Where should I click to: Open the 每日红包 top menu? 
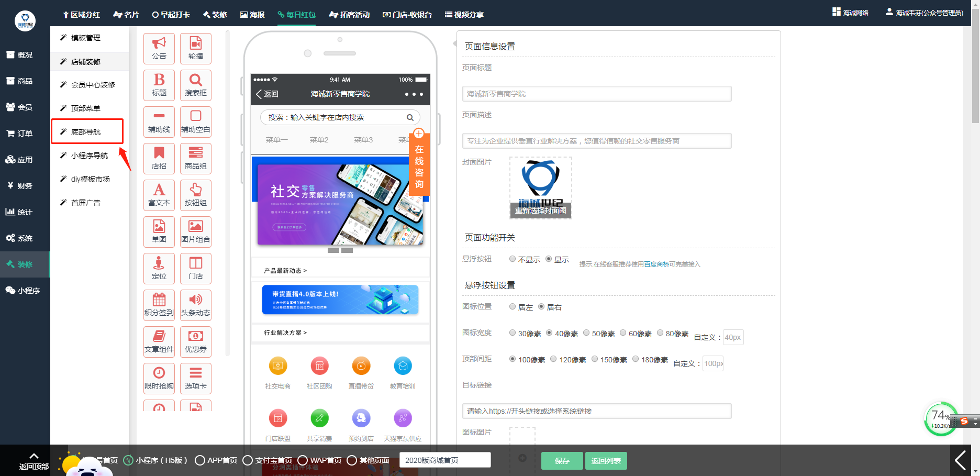[297, 15]
